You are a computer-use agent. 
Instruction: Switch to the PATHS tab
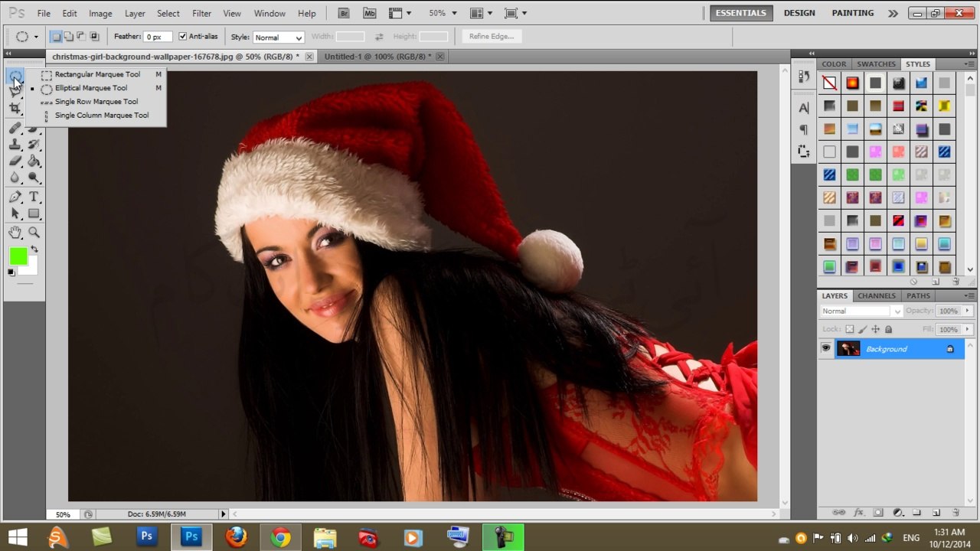[x=918, y=296]
